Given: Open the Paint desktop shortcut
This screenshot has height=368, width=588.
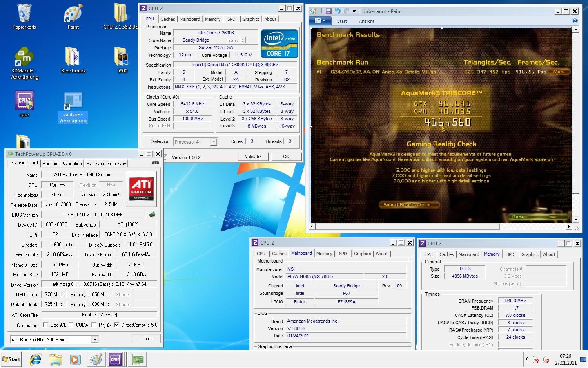Looking at the screenshot, I should pyautogui.click(x=73, y=16).
